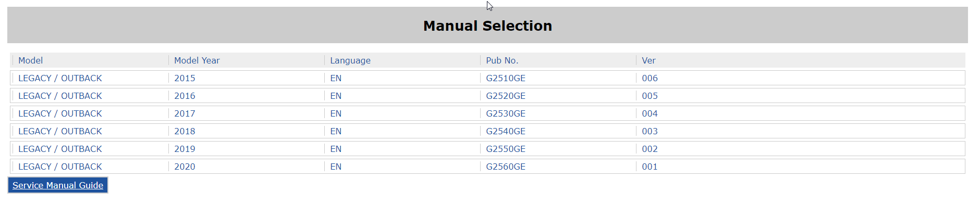Open the Service Manual Guide link
Screen dimensions: 980x217
click(x=58, y=185)
